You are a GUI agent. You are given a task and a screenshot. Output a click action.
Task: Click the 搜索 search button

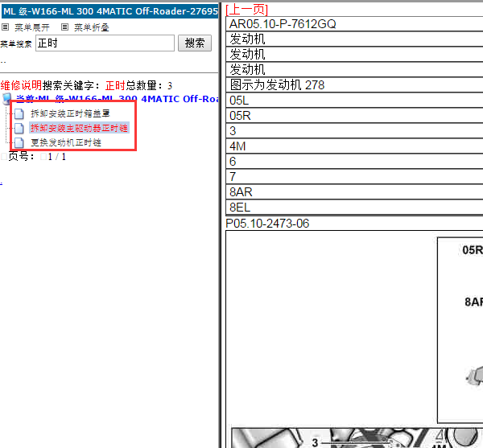(x=195, y=43)
